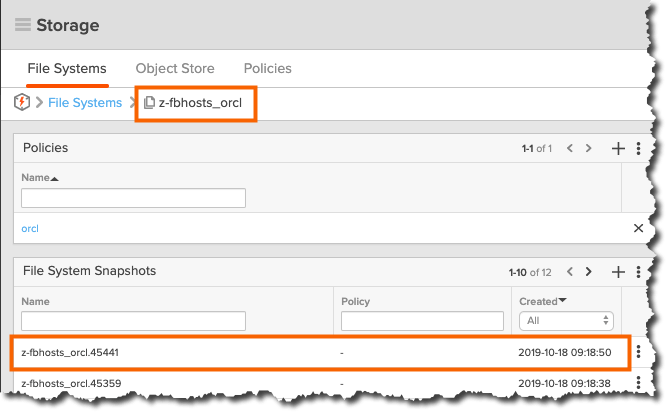
Task: Go to next page in Policies panel
Action: pos(589,148)
